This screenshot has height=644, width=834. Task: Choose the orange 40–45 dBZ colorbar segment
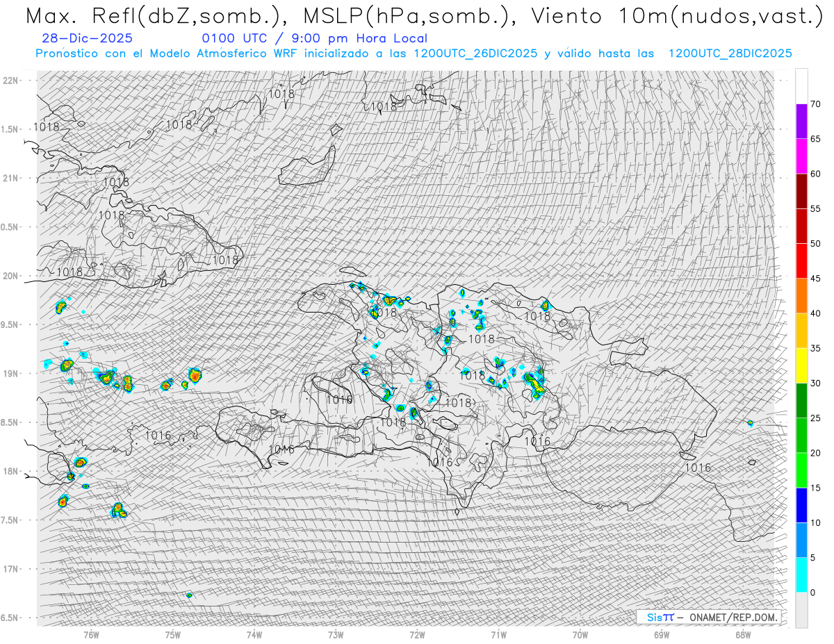click(x=801, y=296)
